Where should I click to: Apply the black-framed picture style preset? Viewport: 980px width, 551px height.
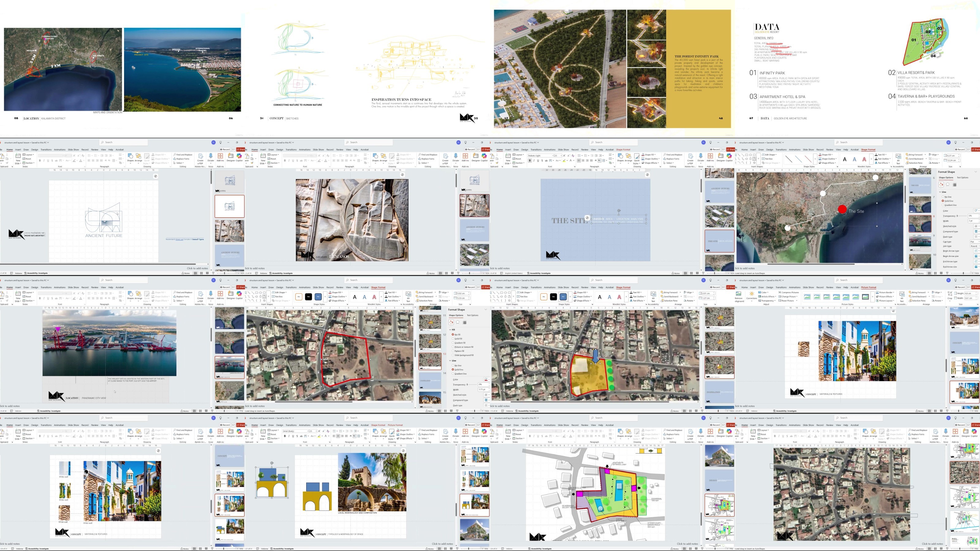[865, 297]
